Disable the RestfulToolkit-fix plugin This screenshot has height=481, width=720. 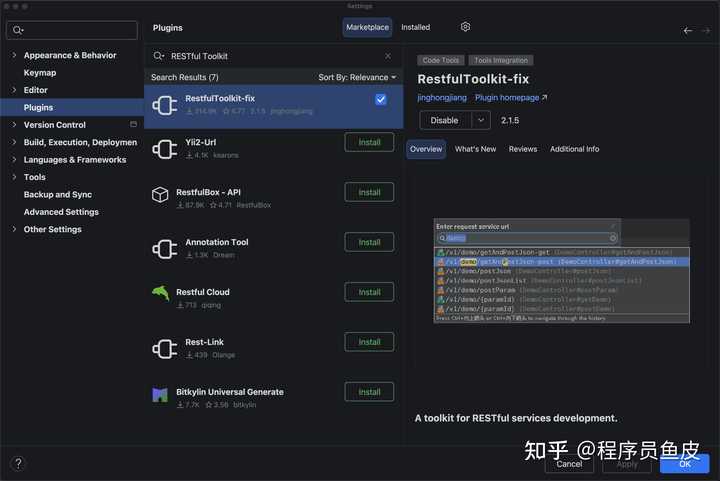[x=444, y=120]
